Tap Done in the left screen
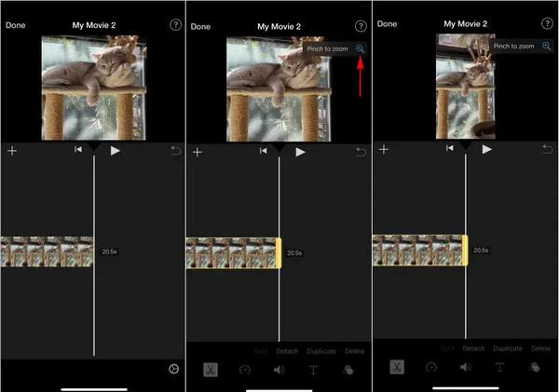The image size is (559, 392). (15, 25)
